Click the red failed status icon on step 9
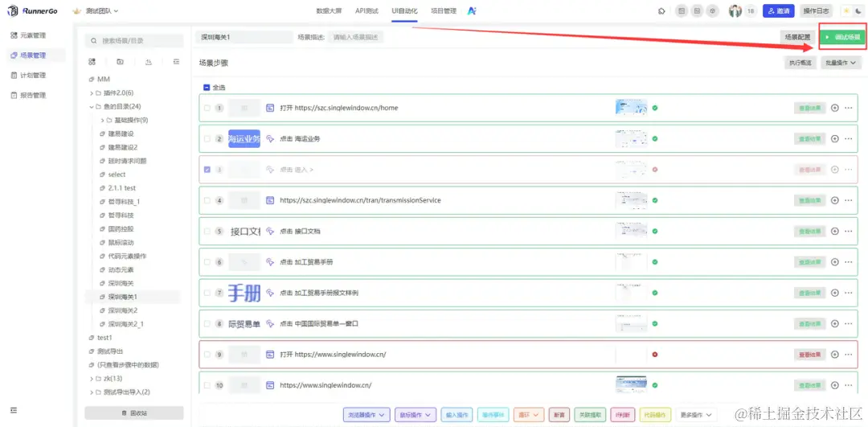This screenshot has height=427, width=868. click(x=655, y=355)
